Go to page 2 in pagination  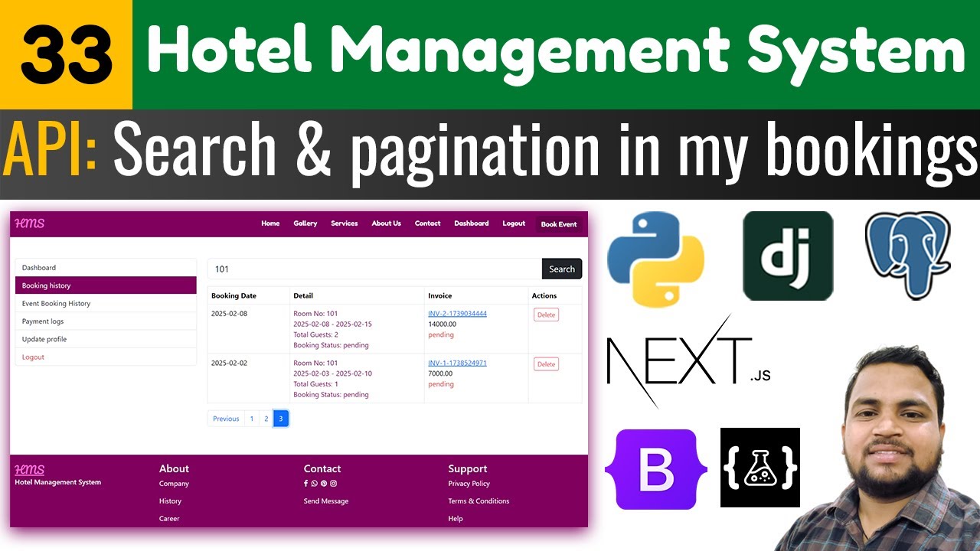tap(266, 419)
